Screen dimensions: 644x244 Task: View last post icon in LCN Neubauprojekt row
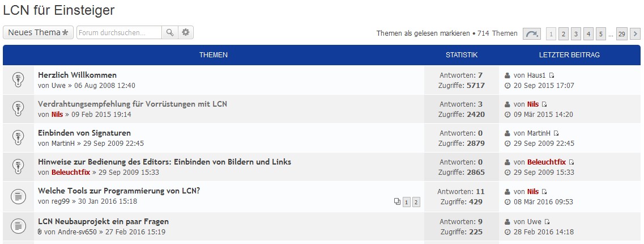click(x=548, y=222)
